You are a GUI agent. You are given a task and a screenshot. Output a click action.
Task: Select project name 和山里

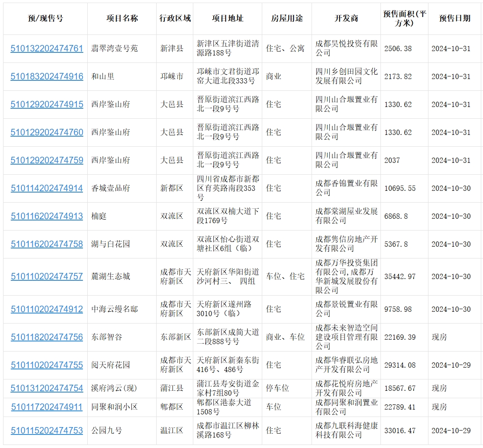point(103,76)
